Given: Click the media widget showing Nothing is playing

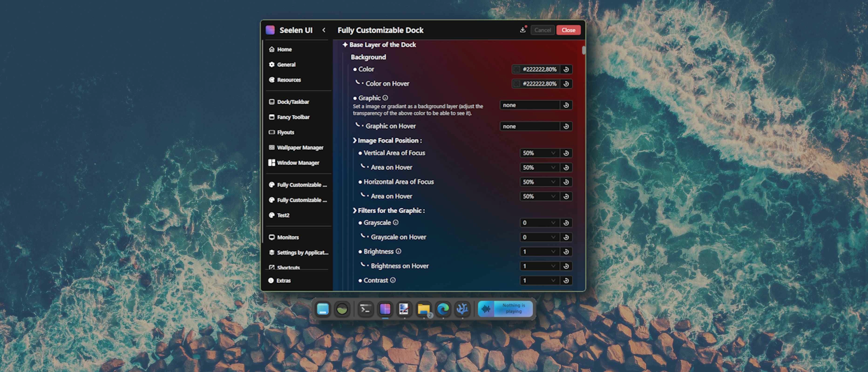Looking at the screenshot, I should 505,309.
